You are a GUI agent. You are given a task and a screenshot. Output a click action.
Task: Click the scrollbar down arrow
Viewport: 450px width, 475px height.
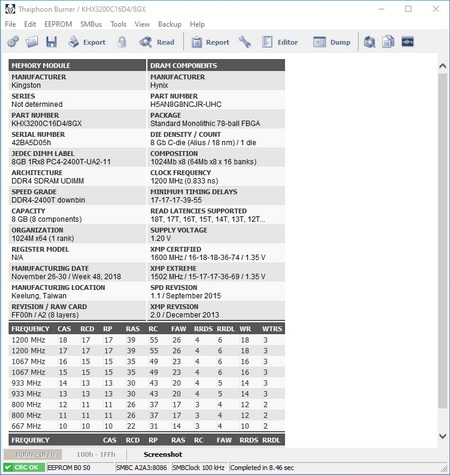(442, 436)
